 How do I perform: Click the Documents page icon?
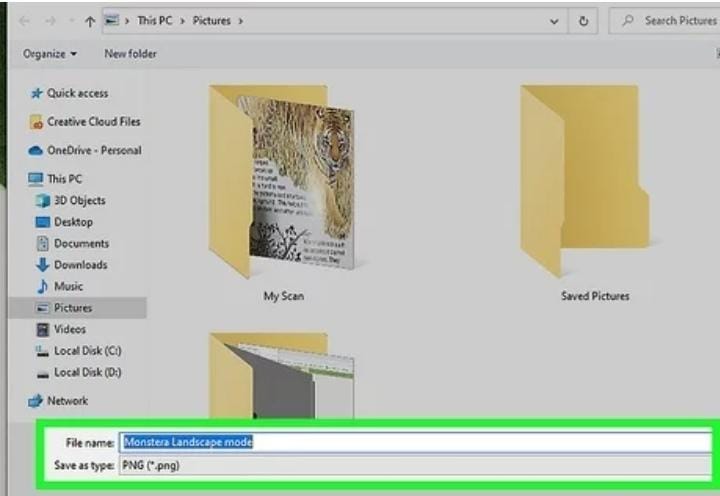point(42,243)
